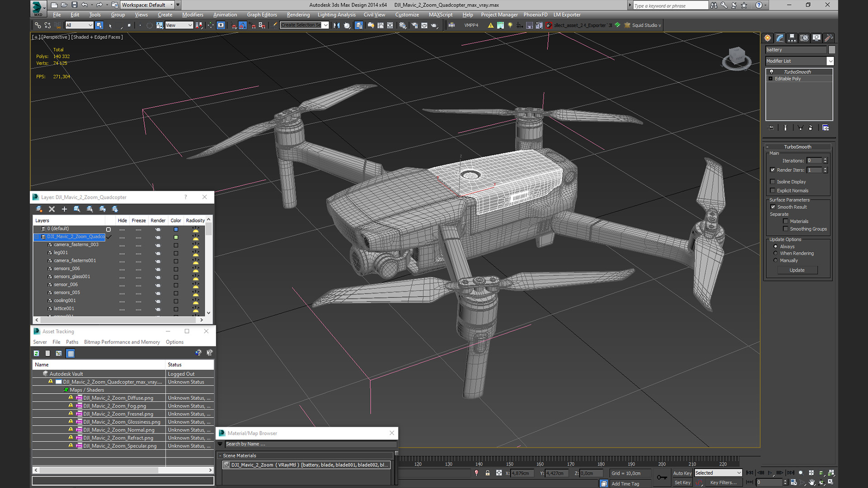Open the Help question-mark icon in title bar
This screenshot has width=868, height=488.
pyautogui.click(x=759, y=5)
